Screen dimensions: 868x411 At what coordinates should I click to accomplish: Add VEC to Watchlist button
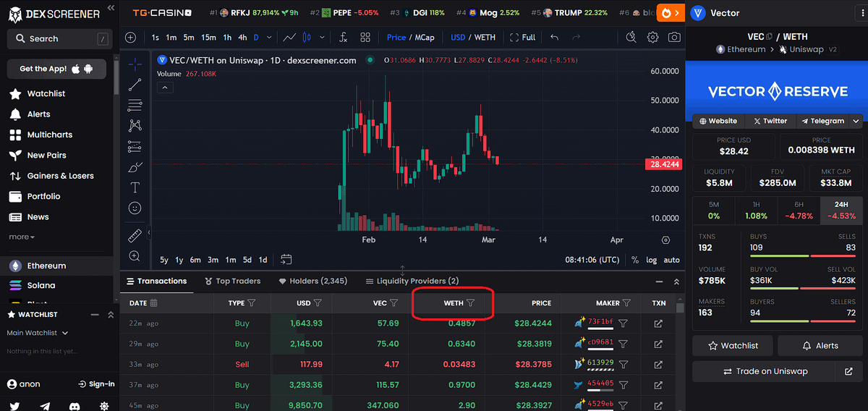732,346
